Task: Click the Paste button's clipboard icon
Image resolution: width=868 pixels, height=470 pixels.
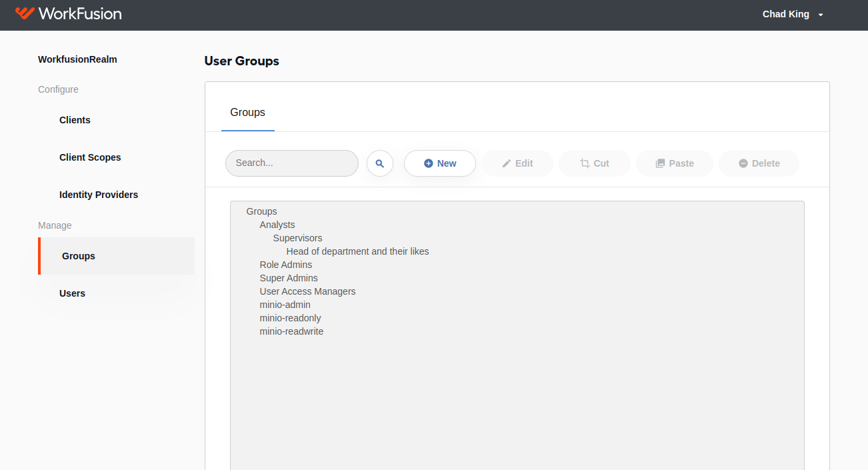Action: [x=660, y=163]
